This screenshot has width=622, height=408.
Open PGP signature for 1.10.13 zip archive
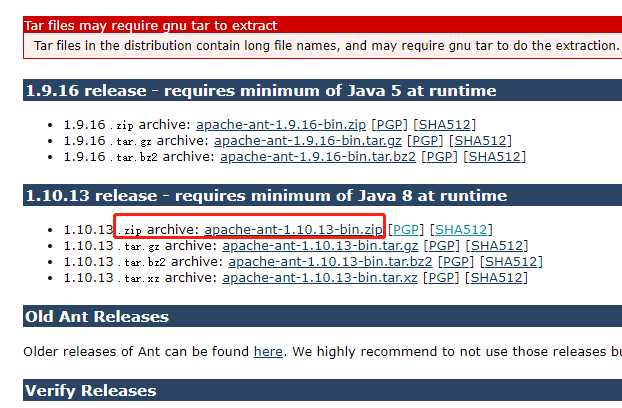pos(406,230)
